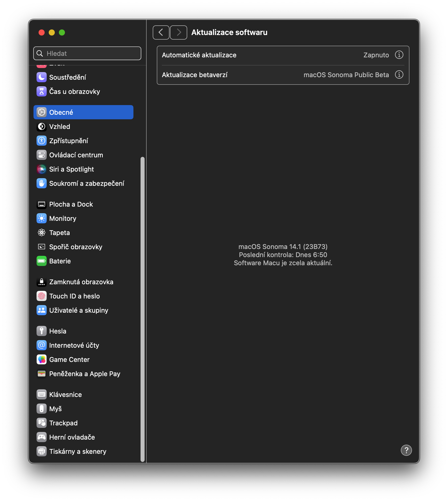Go forward with the right chevron button
This screenshot has height=501, width=448.
[179, 32]
